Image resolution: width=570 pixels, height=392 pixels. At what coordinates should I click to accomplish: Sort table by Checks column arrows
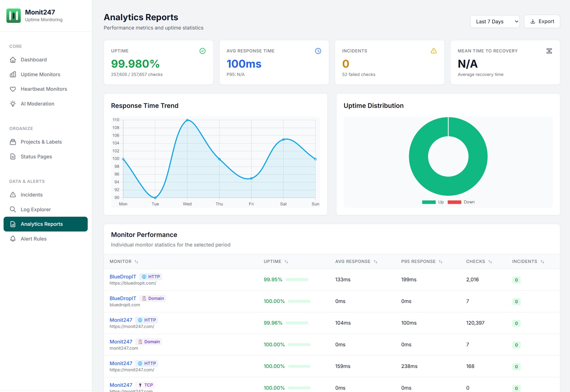tap(490, 262)
